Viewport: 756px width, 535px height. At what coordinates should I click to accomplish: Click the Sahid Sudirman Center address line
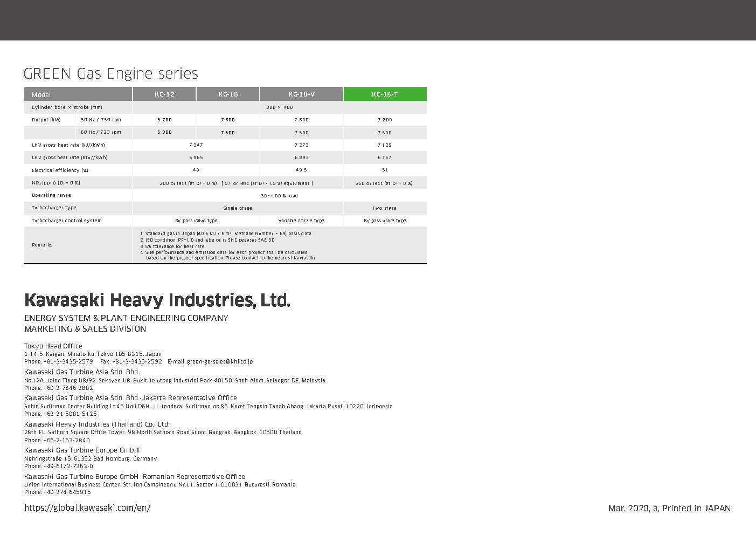(x=209, y=406)
